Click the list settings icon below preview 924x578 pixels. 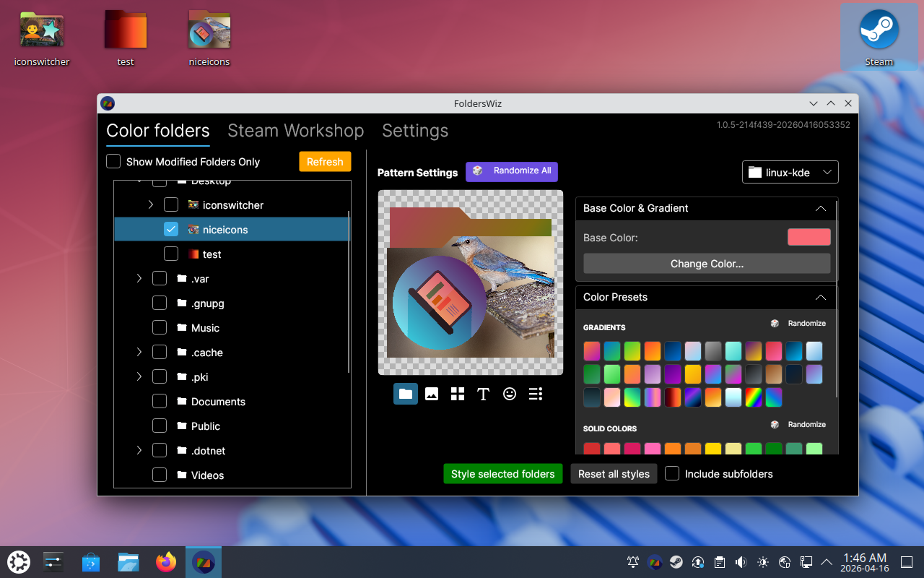click(536, 394)
